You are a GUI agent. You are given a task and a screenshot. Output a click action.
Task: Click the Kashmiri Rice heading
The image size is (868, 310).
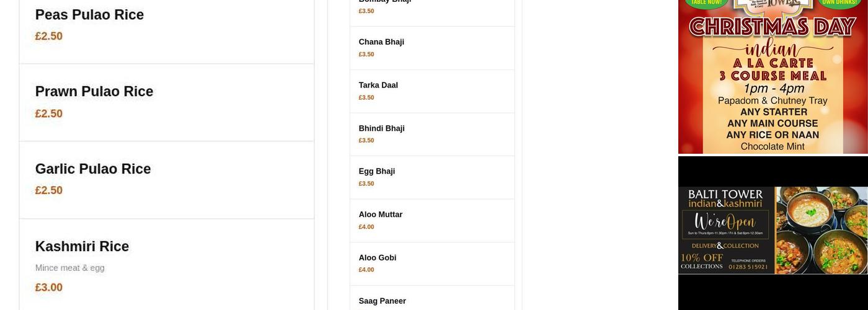click(x=82, y=247)
